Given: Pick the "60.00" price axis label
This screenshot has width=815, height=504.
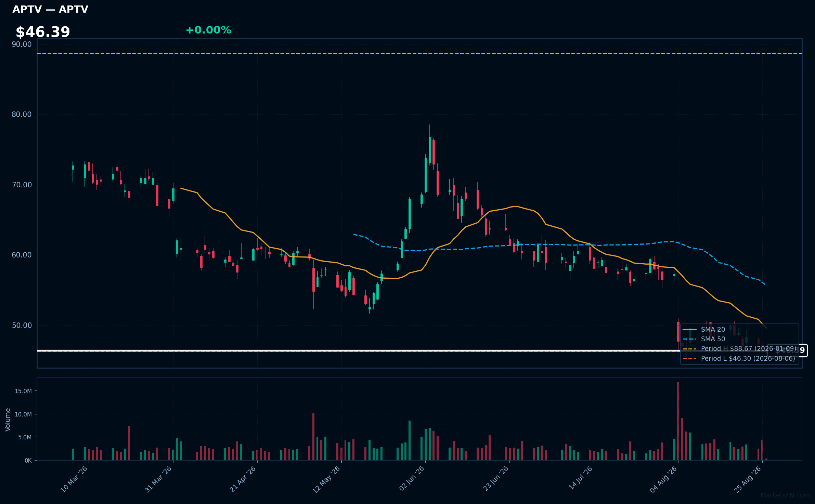Looking at the screenshot, I should (22, 255).
